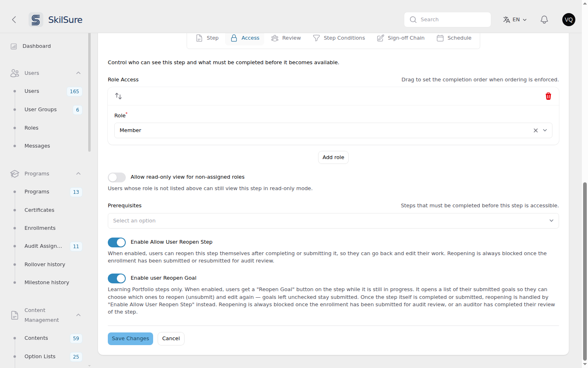The width and height of the screenshot is (588, 368).
Task: Go to Step Conditions tab
Action: 339,38
